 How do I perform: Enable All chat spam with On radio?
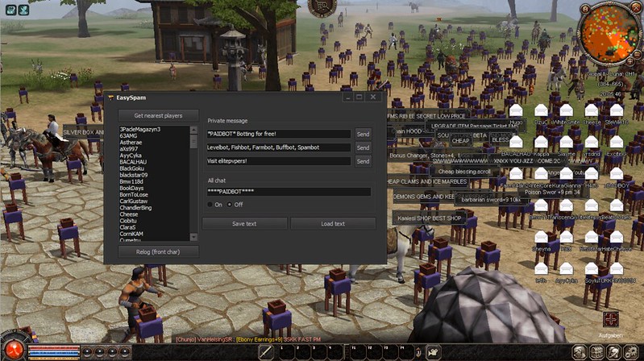(210, 205)
